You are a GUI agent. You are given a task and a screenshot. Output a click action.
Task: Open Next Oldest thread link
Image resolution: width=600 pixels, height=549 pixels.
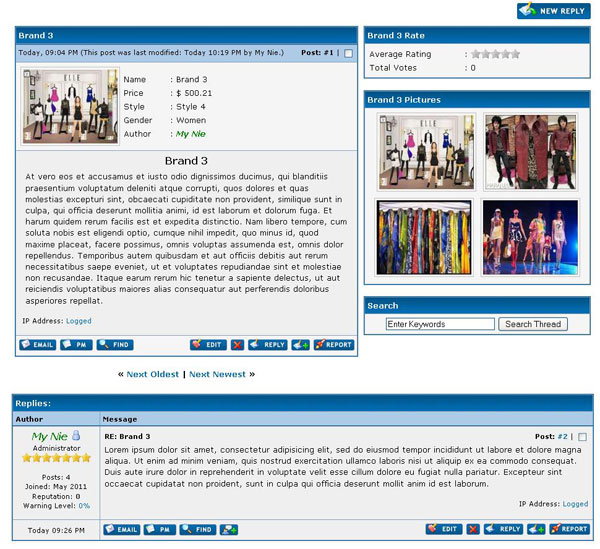point(153,374)
